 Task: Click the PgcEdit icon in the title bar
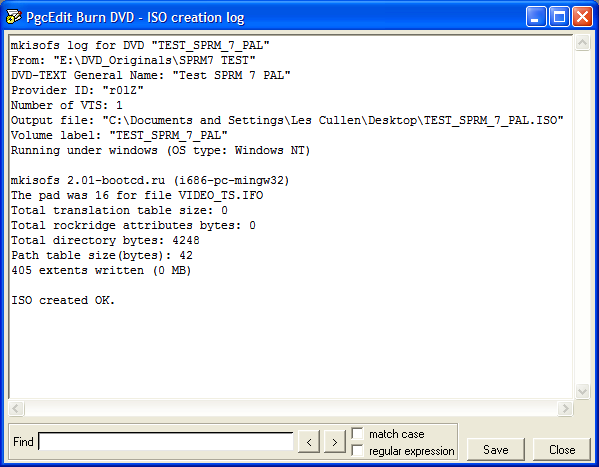click(13, 17)
